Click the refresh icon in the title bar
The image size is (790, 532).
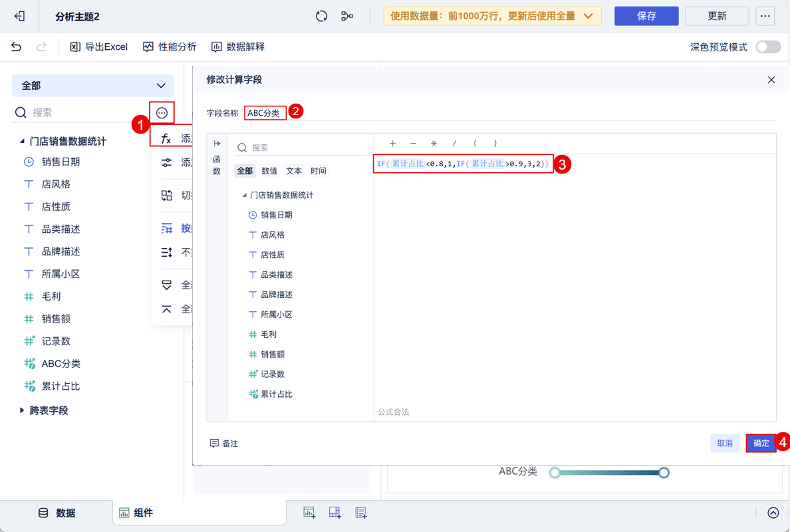[322, 15]
